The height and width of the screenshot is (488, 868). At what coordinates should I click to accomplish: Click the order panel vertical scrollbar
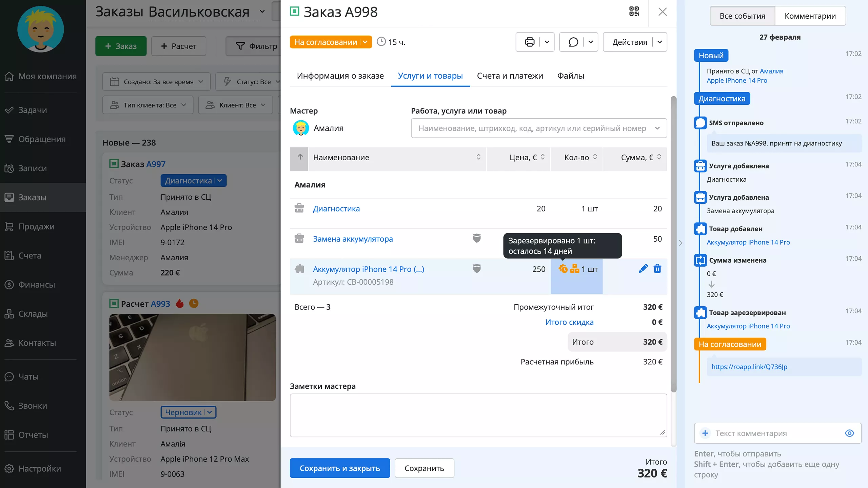673,244
